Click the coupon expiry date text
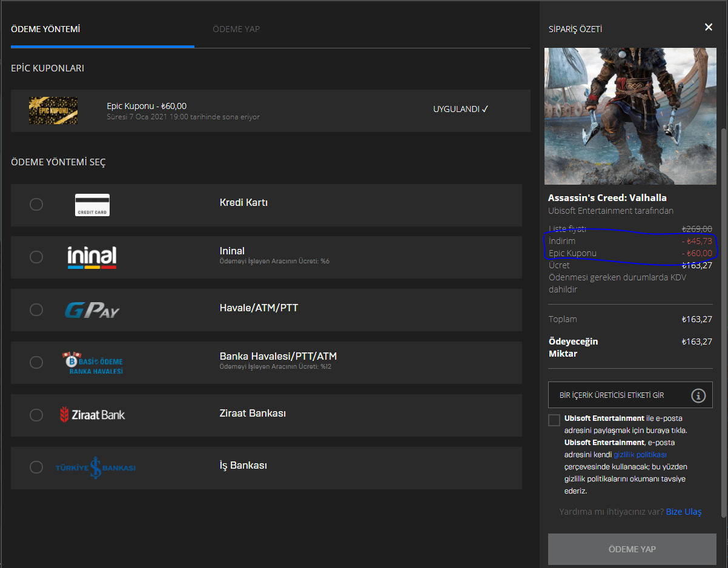The width and height of the screenshot is (728, 568). coord(183,117)
